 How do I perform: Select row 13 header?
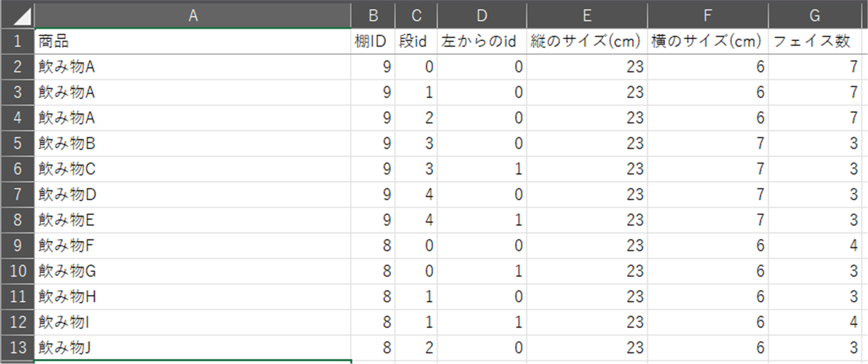tap(18, 347)
